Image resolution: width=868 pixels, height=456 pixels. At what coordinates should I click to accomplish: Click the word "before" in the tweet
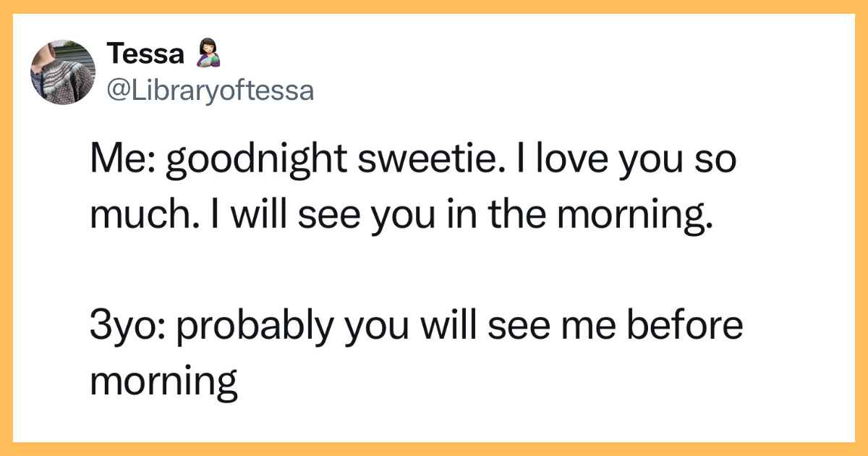pyautogui.click(x=686, y=326)
